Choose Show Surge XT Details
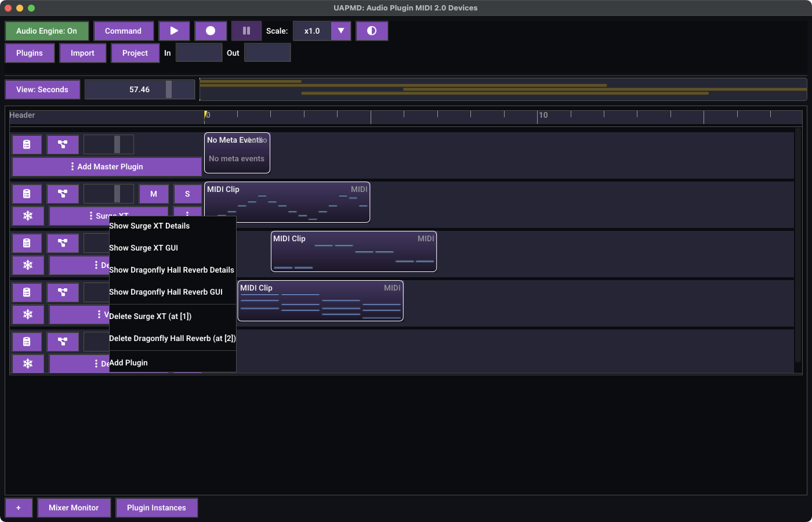This screenshot has width=812, height=522. (172, 226)
